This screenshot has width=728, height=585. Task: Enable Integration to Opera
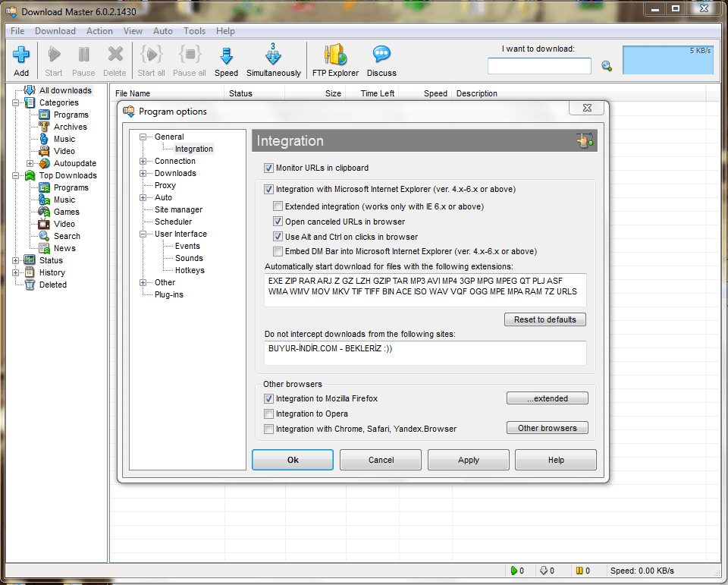[x=268, y=414]
